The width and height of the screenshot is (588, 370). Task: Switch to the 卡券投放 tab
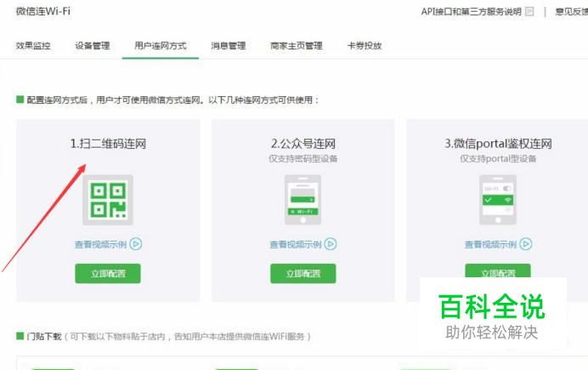click(365, 46)
